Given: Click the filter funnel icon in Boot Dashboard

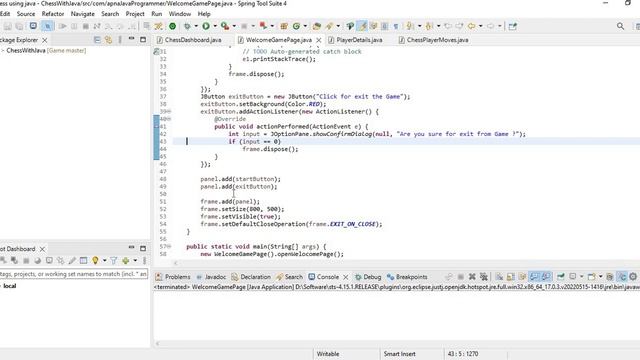Looking at the screenshot, I should coord(114,260).
